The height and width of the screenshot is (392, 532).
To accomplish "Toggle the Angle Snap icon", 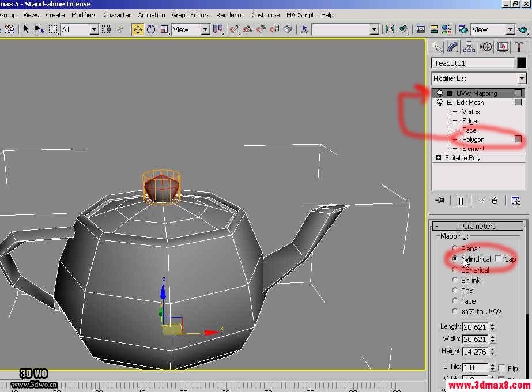I will pyautogui.click(x=248, y=29).
